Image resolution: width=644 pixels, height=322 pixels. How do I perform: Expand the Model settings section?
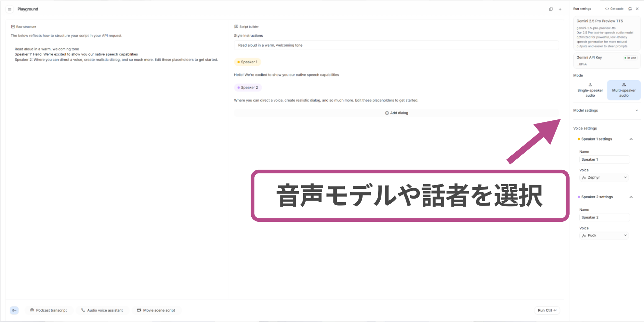tap(636, 110)
